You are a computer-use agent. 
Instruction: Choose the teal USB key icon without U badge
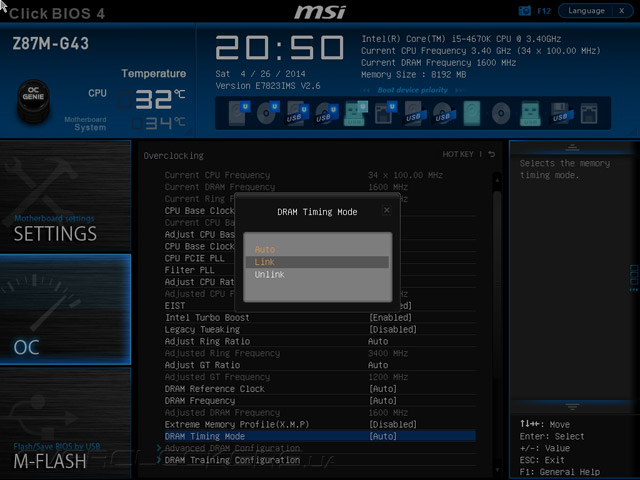pyautogui.click(x=530, y=113)
